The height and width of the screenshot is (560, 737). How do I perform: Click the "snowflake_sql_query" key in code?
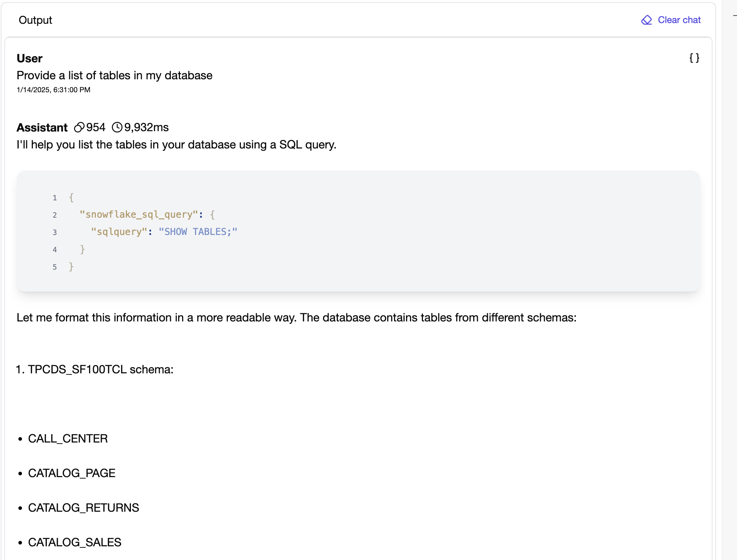pyautogui.click(x=139, y=214)
